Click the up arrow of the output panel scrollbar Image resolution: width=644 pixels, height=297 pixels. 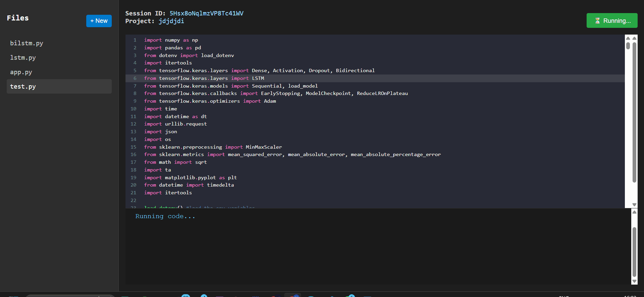634,212
